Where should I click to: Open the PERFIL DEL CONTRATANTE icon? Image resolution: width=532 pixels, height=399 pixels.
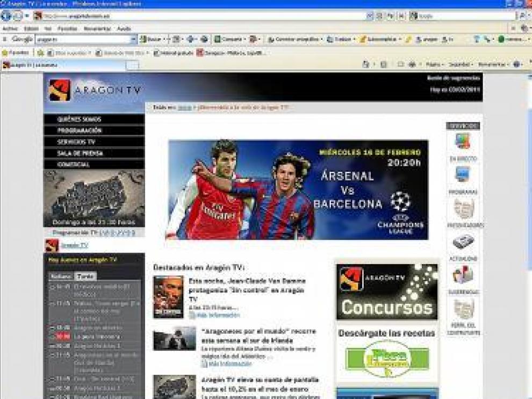click(x=463, y=309)
